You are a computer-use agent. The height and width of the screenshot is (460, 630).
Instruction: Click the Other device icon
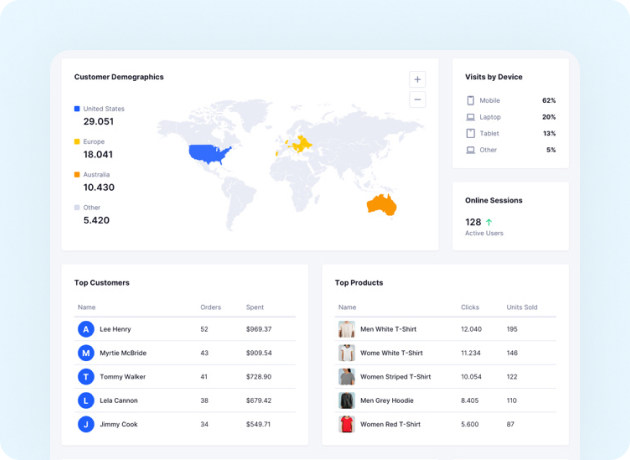pyautogui.click(x=470, y=150)
